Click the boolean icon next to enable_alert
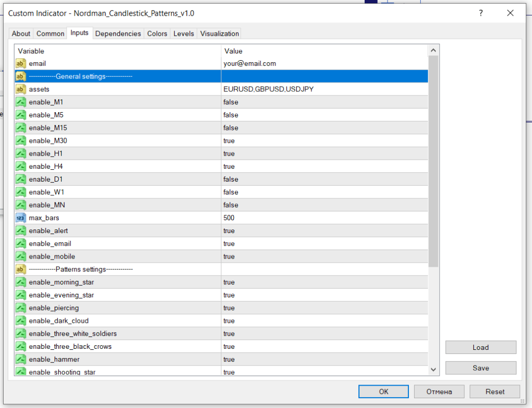Viewport: 532px width, 408px height. (21, 231)
